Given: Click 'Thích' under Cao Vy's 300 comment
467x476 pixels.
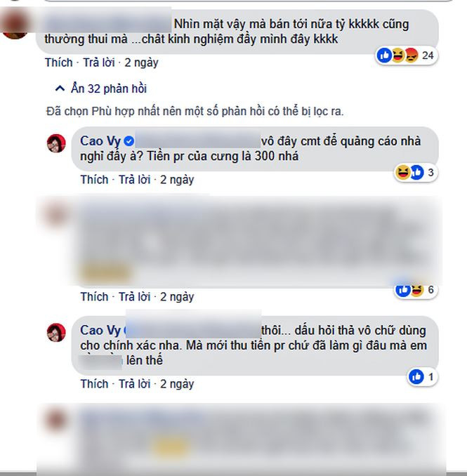Looking at the screenshot, I should (x=94, y=180).
